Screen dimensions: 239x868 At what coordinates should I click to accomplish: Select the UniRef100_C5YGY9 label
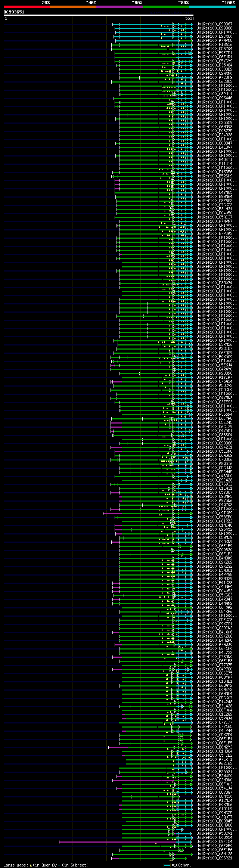214,61
